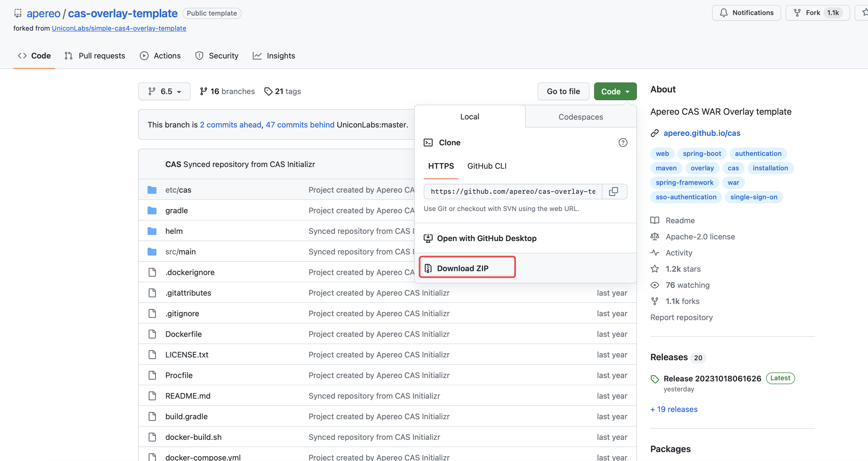
Task: Click the spring-boot topic tag
Action: (702, 154)
